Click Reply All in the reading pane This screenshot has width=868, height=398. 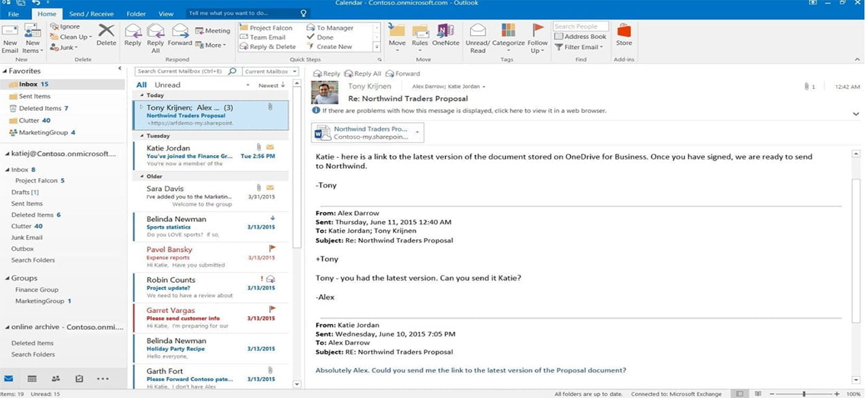coord(363,73)
